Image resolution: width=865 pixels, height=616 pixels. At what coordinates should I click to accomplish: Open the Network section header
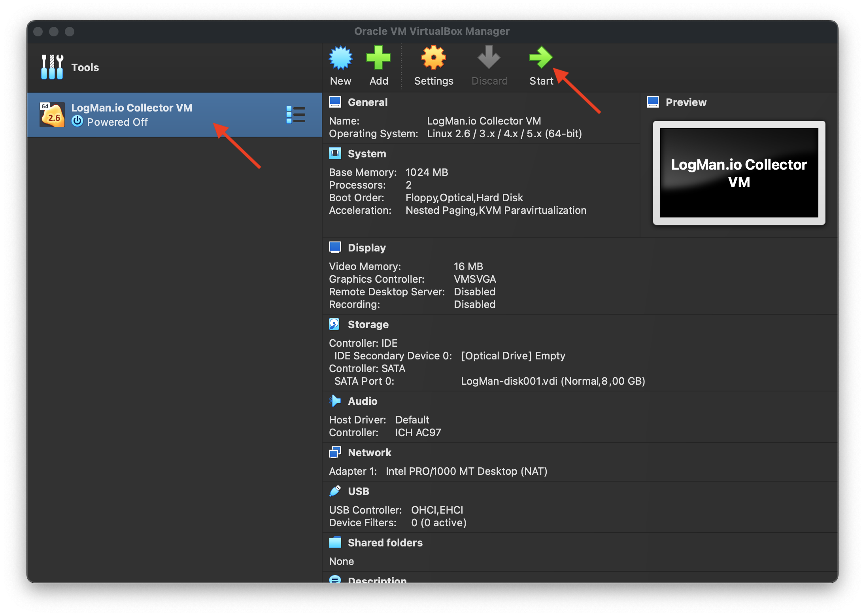tap(369, 453)
